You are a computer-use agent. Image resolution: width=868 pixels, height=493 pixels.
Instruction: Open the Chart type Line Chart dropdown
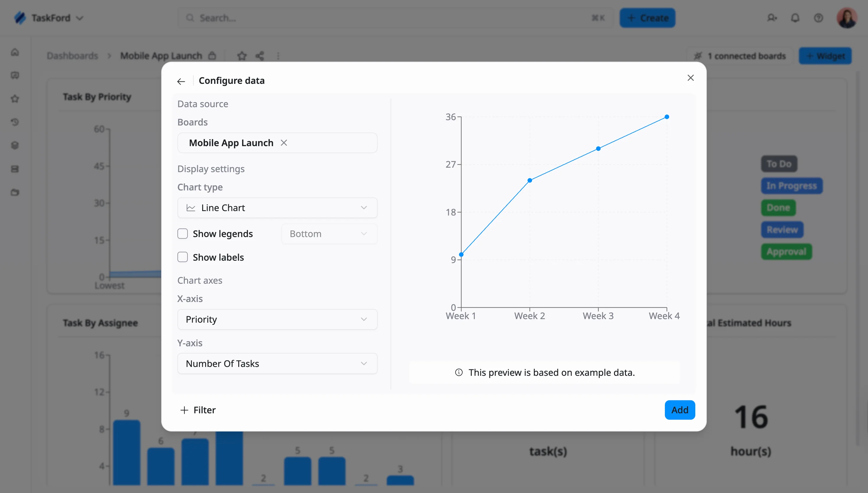click(x=277, y=208)
